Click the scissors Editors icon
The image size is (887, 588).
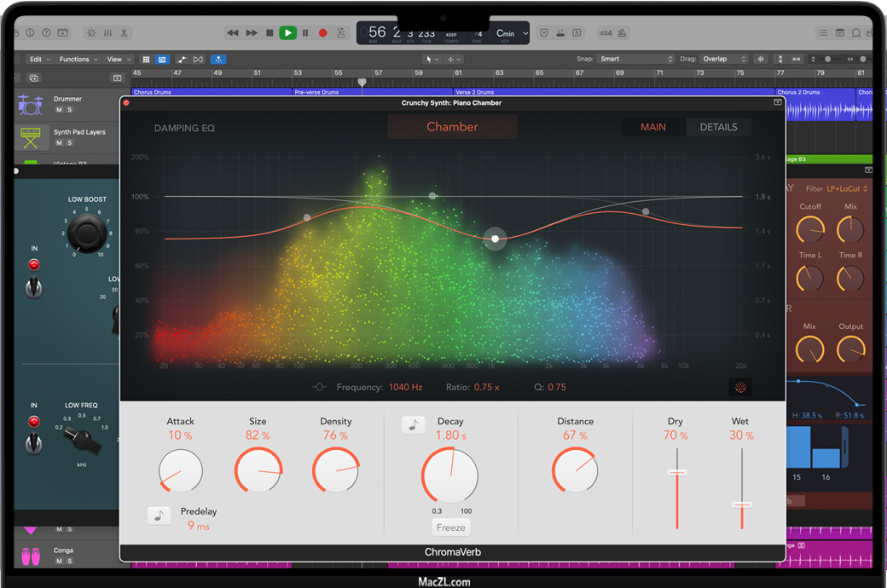124,33
